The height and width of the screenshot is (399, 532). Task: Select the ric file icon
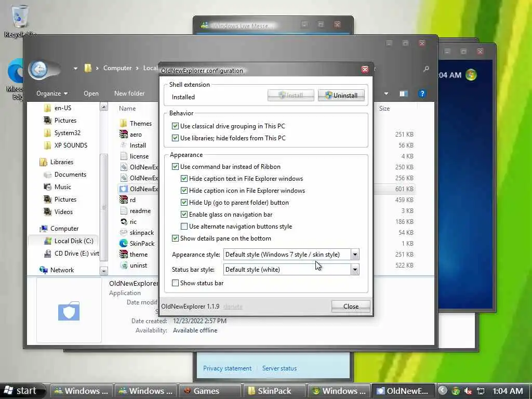pyautogui.click(x=124, y=221)
